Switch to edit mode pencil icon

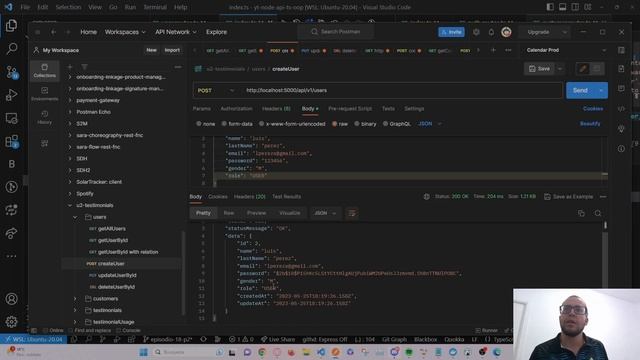tap(583, 69)
